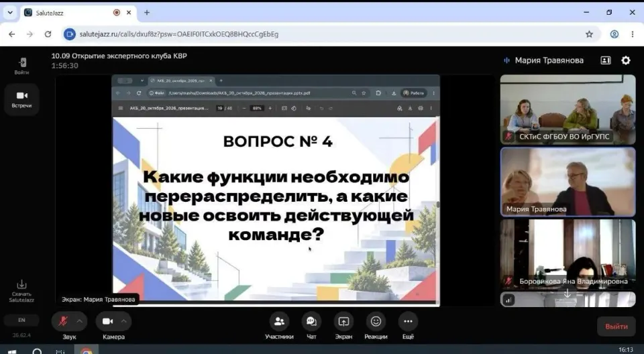644x354 pixels.
Task: Select the Боровикова Яна Владимировна video tile
Action: pos(568,254)
